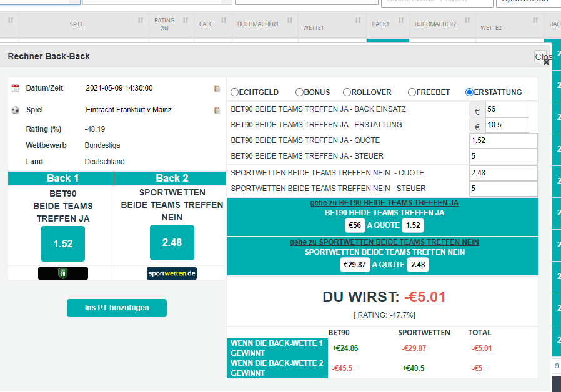Click the SPIEL column header
The width and height of the screenshot is (561, 392).
(77, 24)
